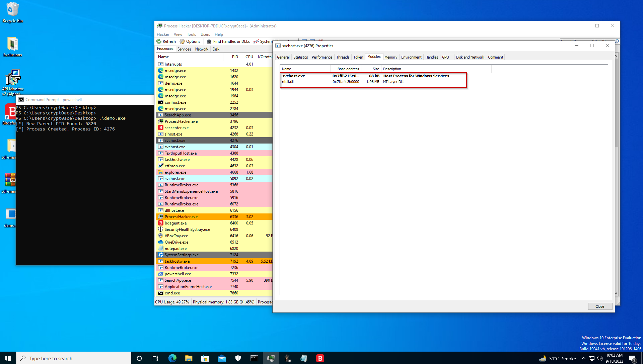Select ntdll.dll module row

tap(288, 82)
